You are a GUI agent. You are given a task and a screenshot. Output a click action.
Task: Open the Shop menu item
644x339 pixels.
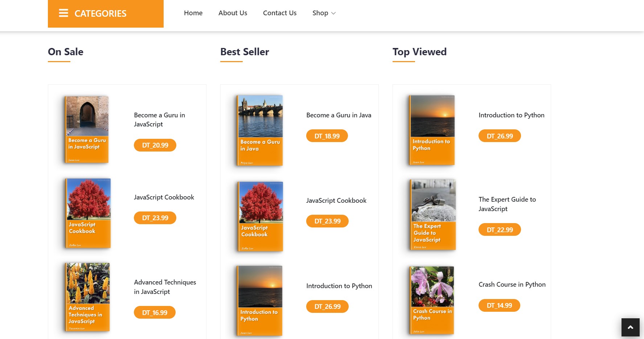(320, 13)
